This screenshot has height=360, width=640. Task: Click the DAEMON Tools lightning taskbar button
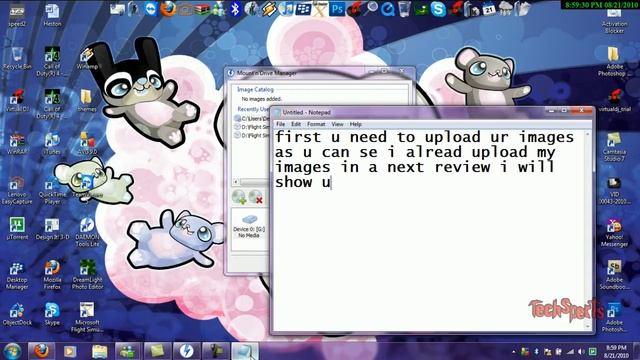point(187,351)
